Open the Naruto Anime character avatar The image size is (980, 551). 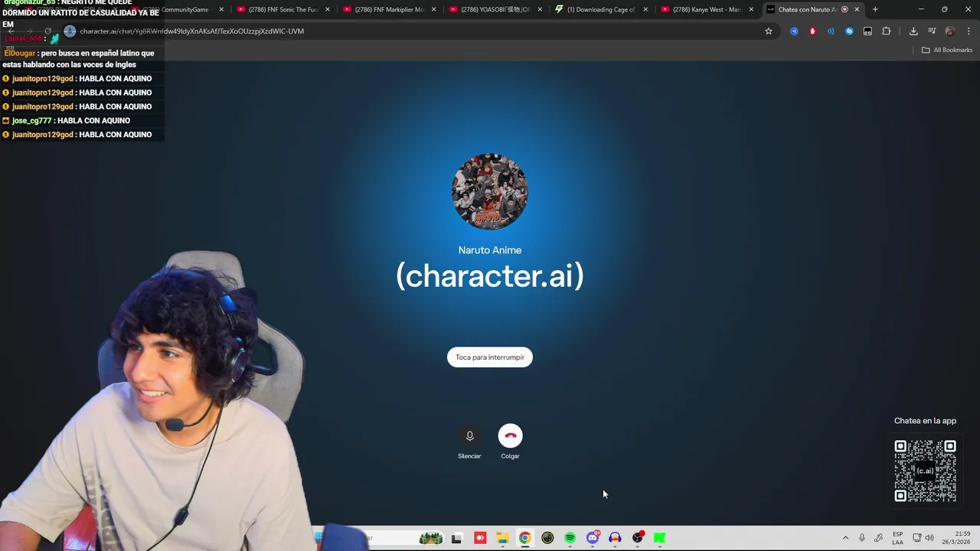pos(490,191)
